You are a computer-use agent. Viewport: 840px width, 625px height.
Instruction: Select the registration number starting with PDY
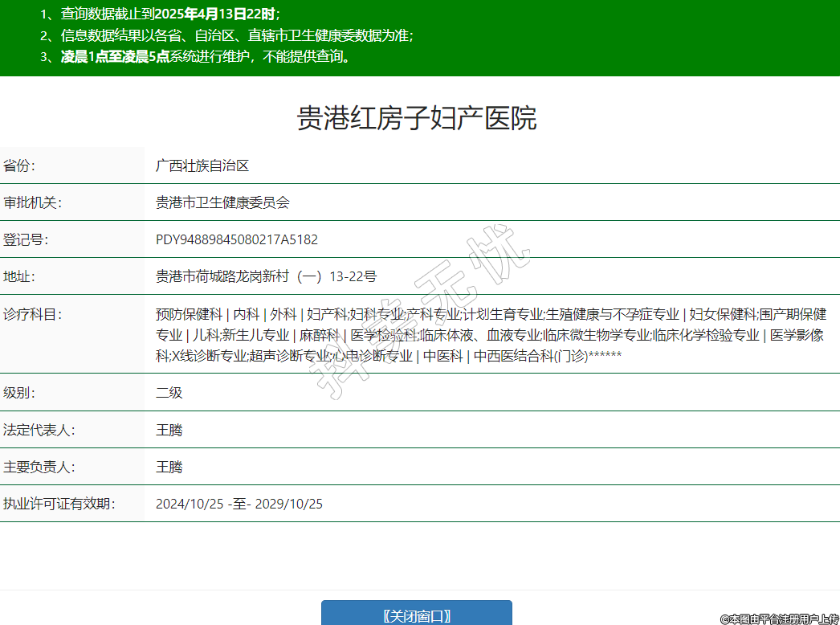pyautogui.click(x=237, y=239)
